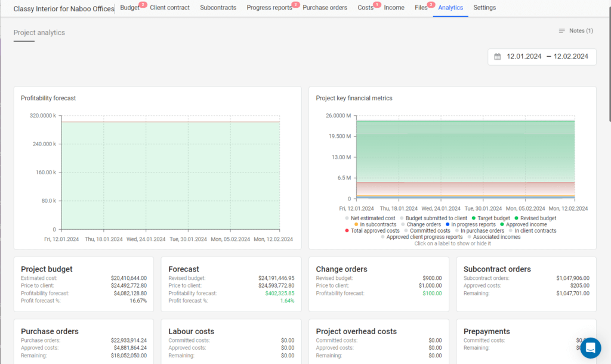
Task: Show the Change orders legend series
Action: [421, 224]
